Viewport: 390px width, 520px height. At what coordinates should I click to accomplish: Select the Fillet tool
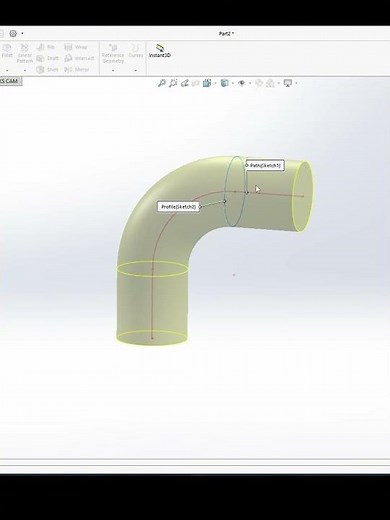click(x=7, y=51)
